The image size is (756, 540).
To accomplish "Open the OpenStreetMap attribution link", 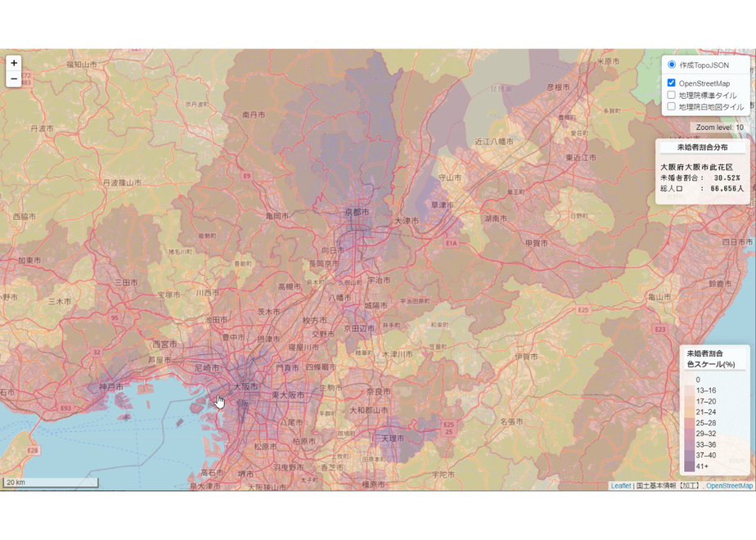I will click(729, 485).
